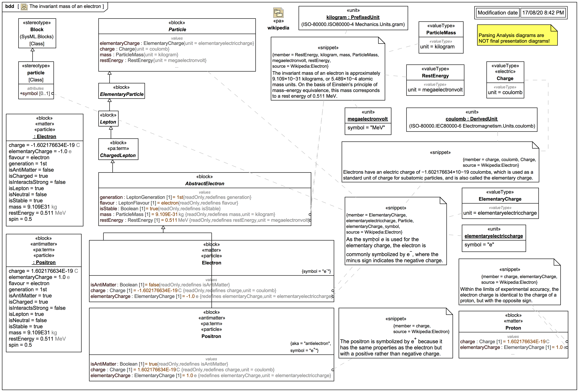Click the generalization arrowhead beneath Block stereotype
The width and height of the screenshot is (579, 392).
pyautogui.click(x=32, y=50)
